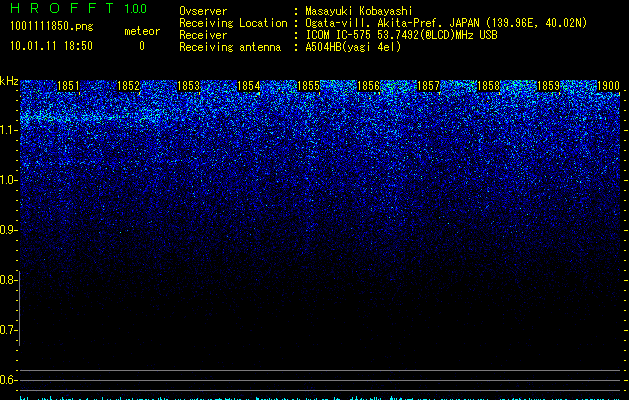
Task: Click the 1.0 kHz axis label
Action: click(8, 180)
